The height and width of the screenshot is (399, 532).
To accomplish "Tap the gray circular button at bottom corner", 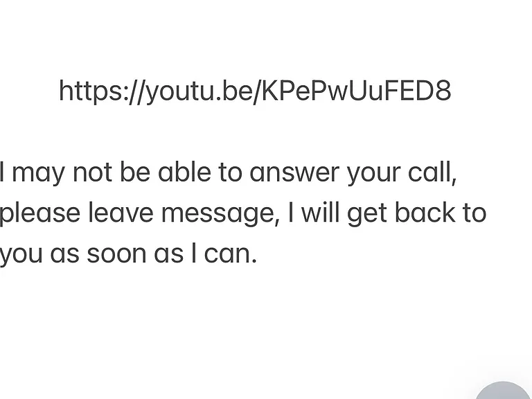I will (x=503, y=390).
